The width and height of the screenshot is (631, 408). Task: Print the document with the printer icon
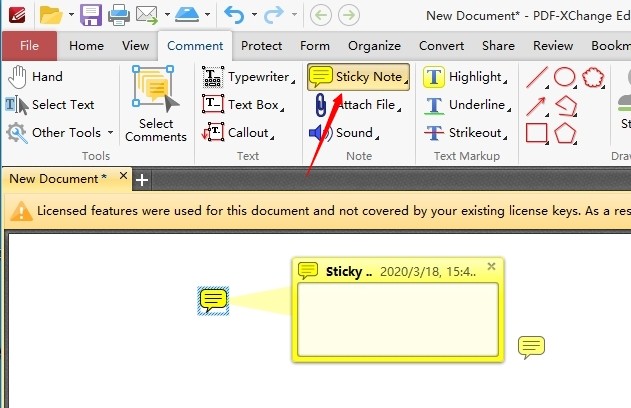pos(119,15)
